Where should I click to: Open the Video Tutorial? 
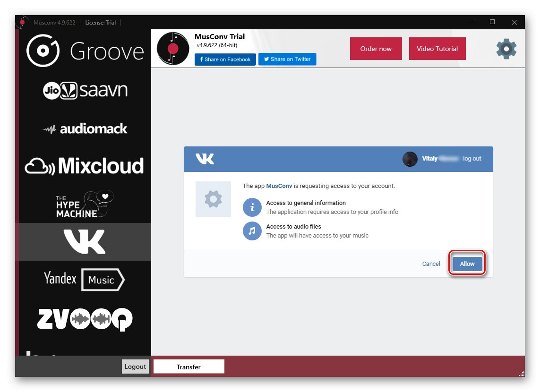[437, 49]
